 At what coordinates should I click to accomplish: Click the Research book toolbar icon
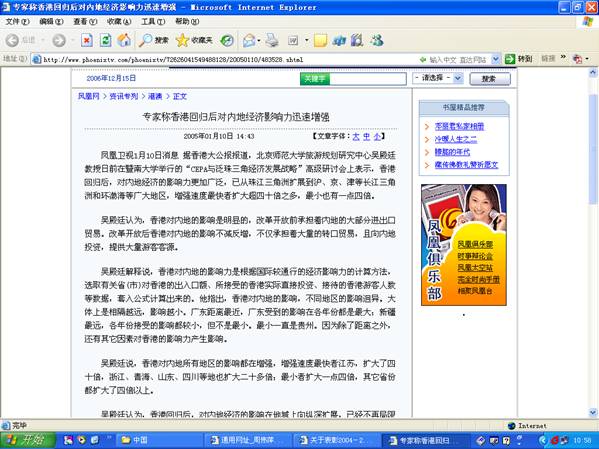(357, 40)
